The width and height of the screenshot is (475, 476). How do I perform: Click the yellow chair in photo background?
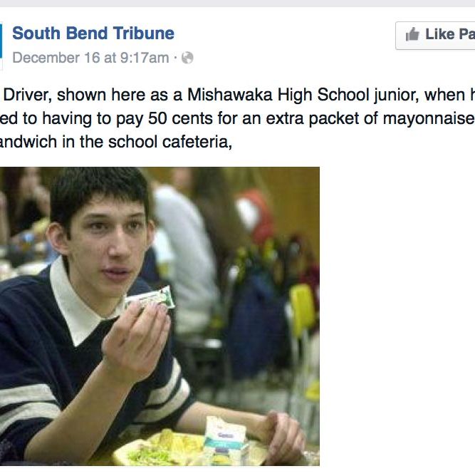coord(302,306)
